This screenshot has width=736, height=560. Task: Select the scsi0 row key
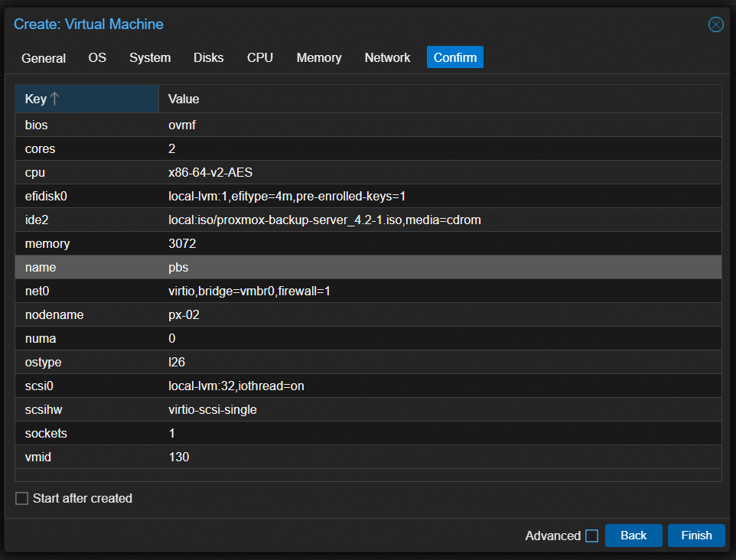(39, 386)
